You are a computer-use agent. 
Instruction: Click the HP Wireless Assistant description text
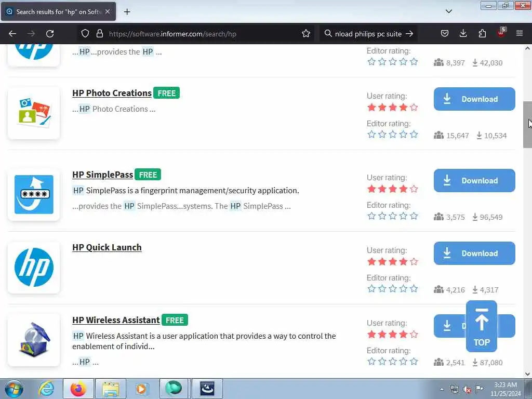tap(204, 341)
